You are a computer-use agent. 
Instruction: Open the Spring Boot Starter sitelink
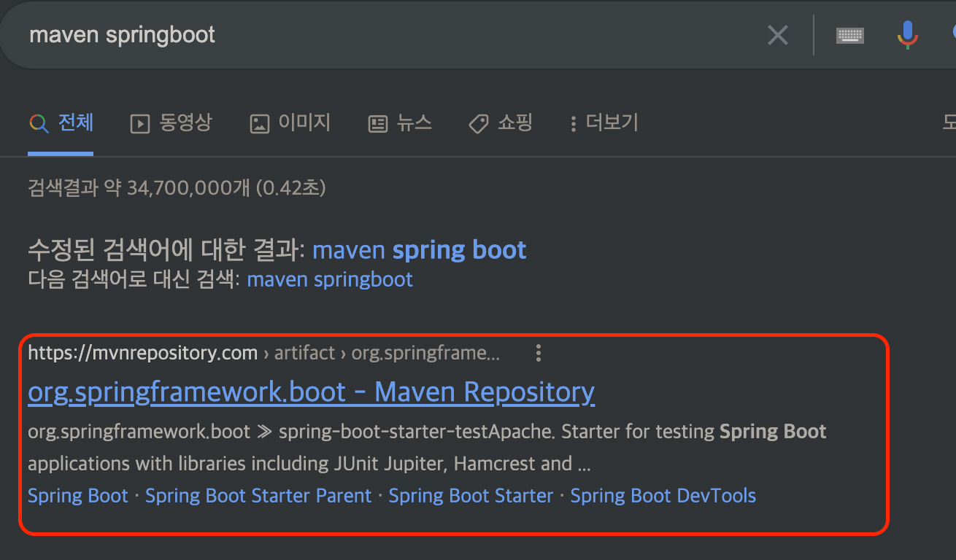[471, 496]
